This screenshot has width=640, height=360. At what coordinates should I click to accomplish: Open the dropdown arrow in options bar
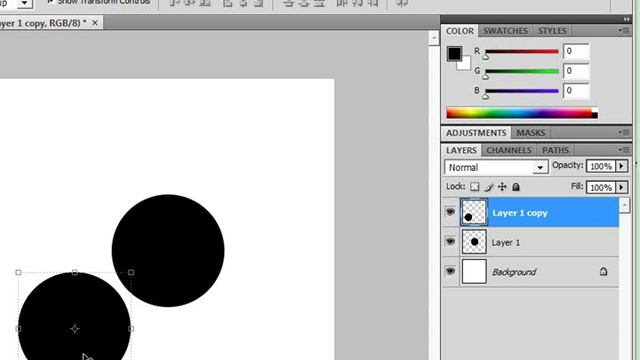coord(24,3)
